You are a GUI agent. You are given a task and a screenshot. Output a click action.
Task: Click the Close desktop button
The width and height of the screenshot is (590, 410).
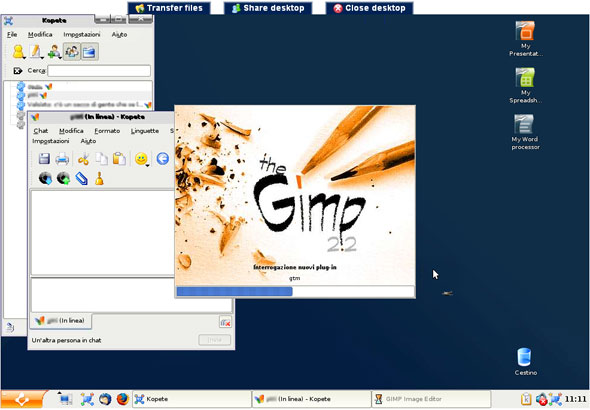pos(369,8)
